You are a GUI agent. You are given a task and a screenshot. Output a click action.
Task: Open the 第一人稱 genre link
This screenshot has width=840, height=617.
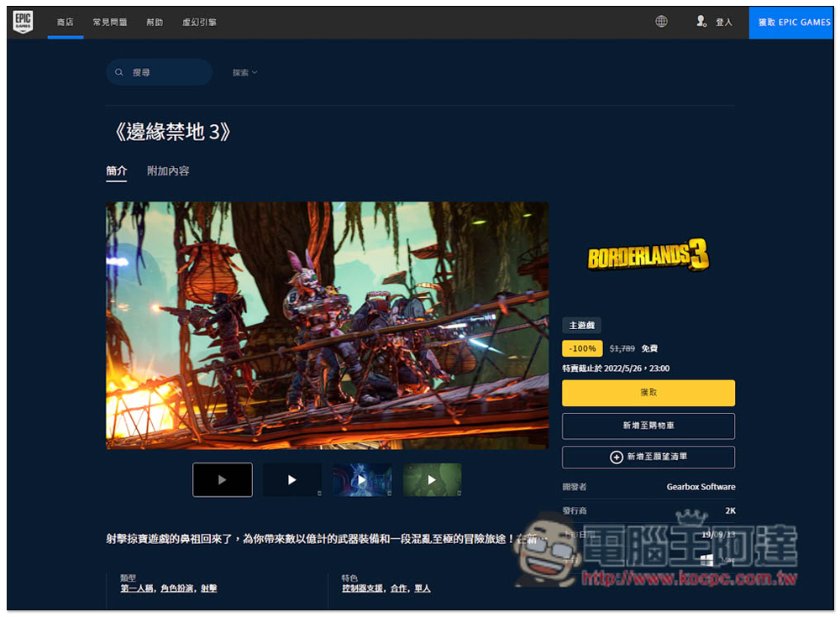tap(138, 588)
